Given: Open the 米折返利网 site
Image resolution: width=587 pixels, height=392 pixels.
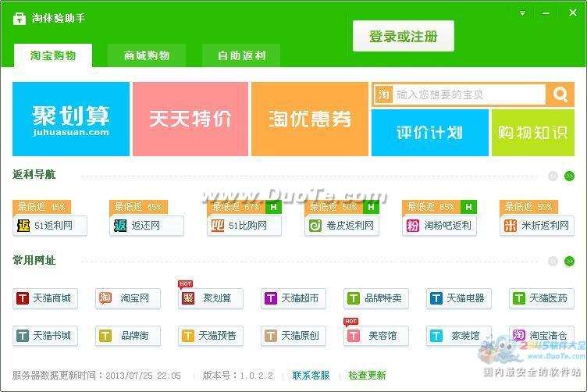Looking at the screenshot, I should pos(537,226).
